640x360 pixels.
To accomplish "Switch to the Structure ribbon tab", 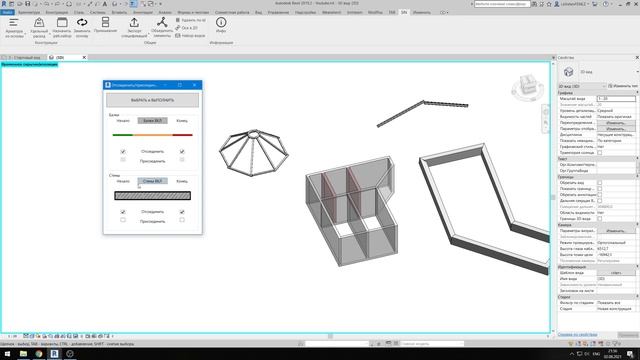I will 57,13.
